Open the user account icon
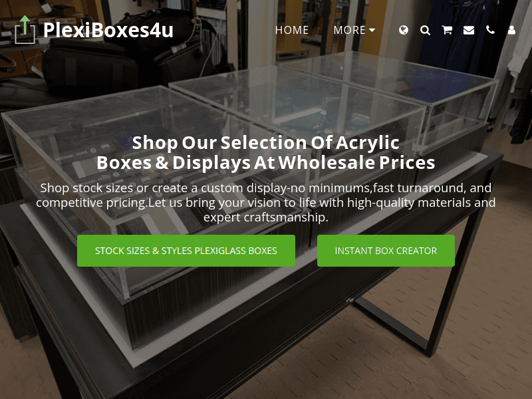Screen dimensions: 532x399 [x=511, y=30]
